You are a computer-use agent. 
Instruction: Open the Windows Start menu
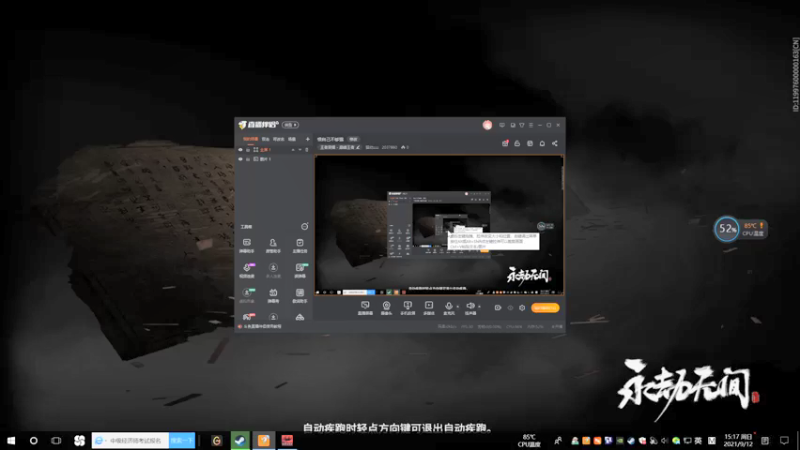[x=11, y=440]
